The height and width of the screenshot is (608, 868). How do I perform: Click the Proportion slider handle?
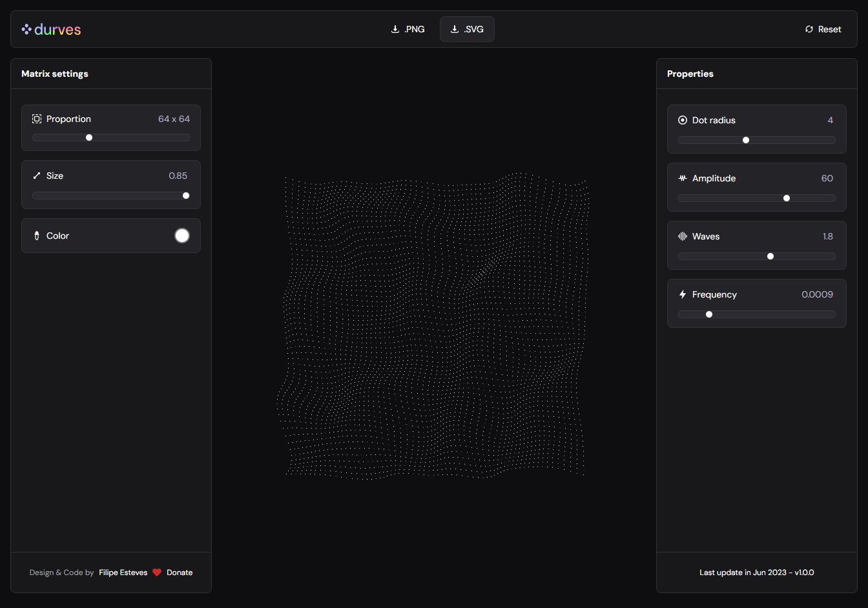point(89,137)
